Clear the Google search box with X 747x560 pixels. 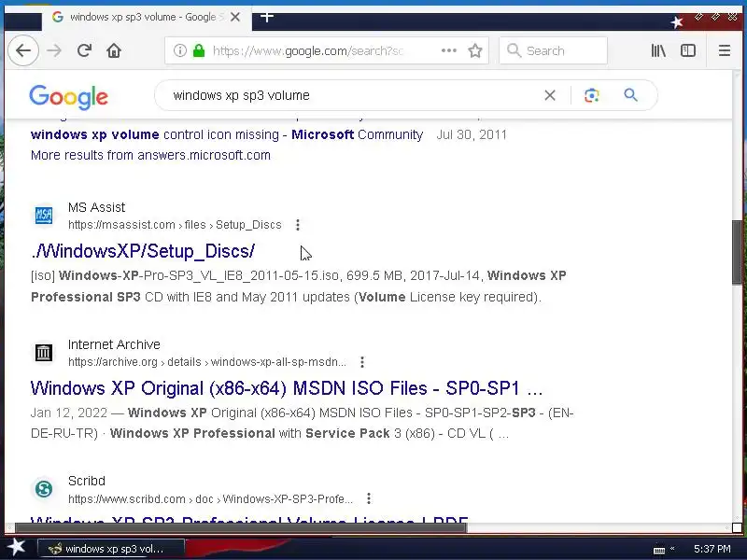click(550, 95)
